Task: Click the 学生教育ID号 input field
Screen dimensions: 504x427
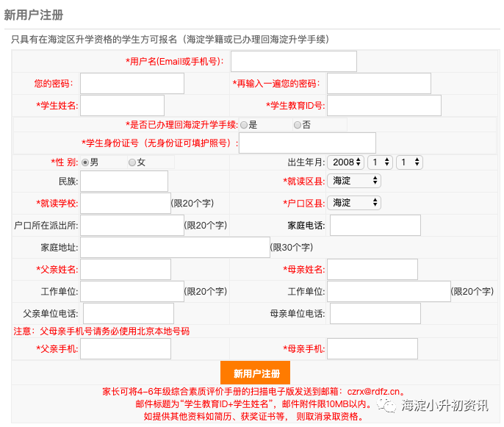Action: 384,105
